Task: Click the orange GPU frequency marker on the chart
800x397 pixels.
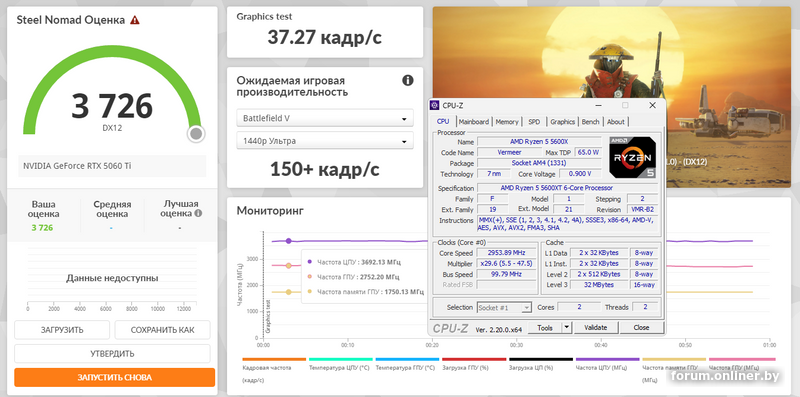Action: click(289, 265)
